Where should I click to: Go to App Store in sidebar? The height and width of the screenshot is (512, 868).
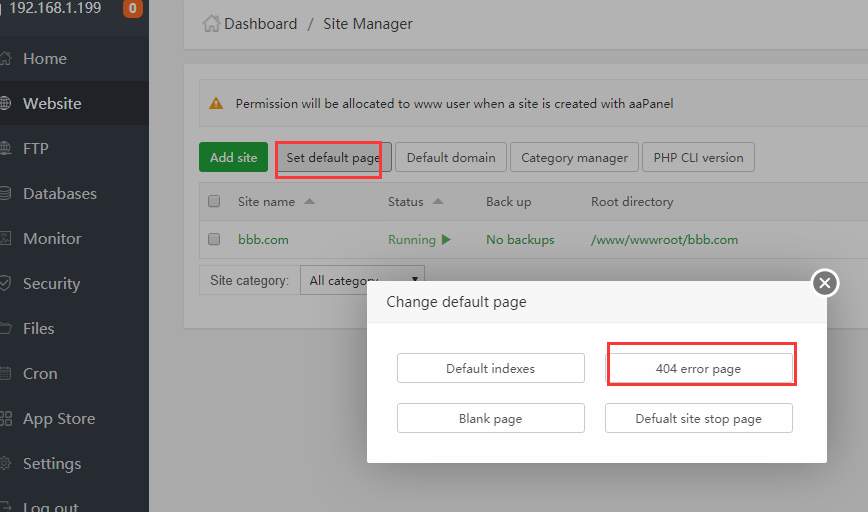[59, 419]
